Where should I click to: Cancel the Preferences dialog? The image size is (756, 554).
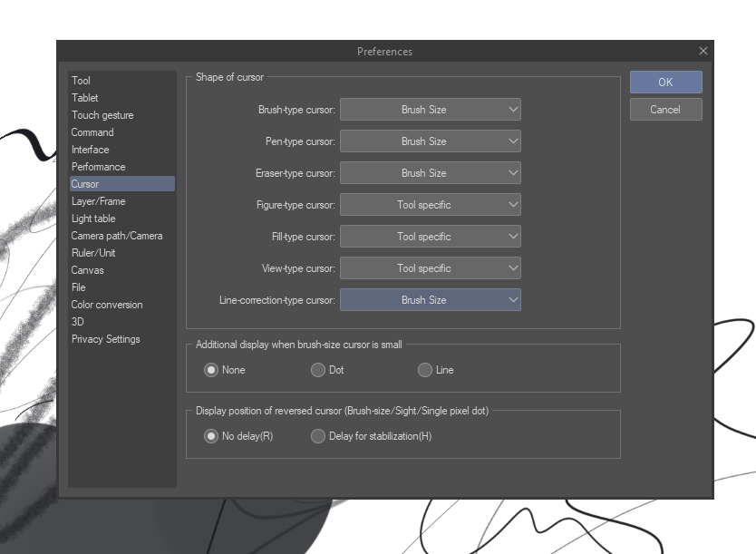pos(665,109)
